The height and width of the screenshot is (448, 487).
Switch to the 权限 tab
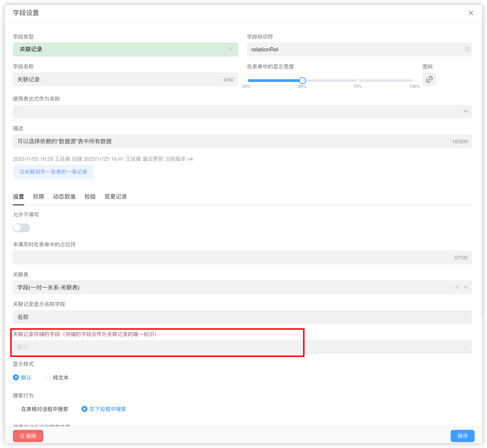coord(39,197)
